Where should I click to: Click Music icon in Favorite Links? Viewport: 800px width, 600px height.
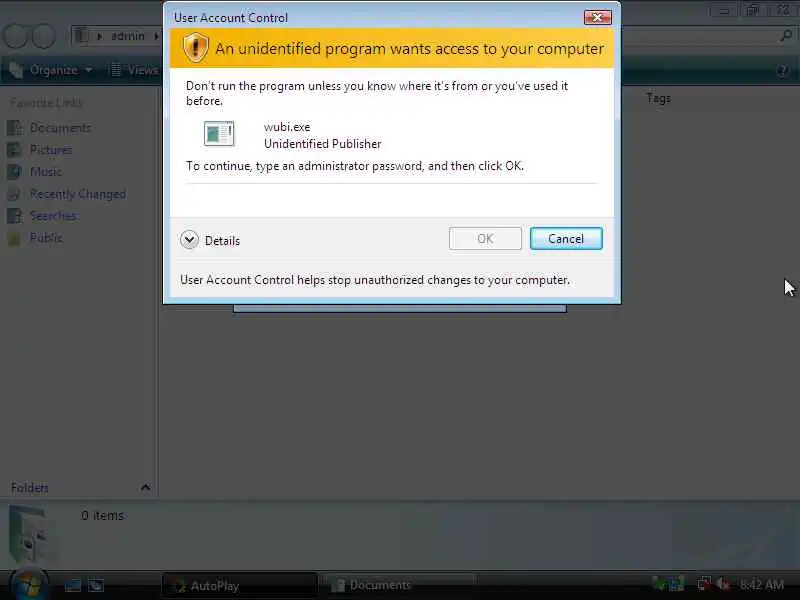[x=15, y=171]
